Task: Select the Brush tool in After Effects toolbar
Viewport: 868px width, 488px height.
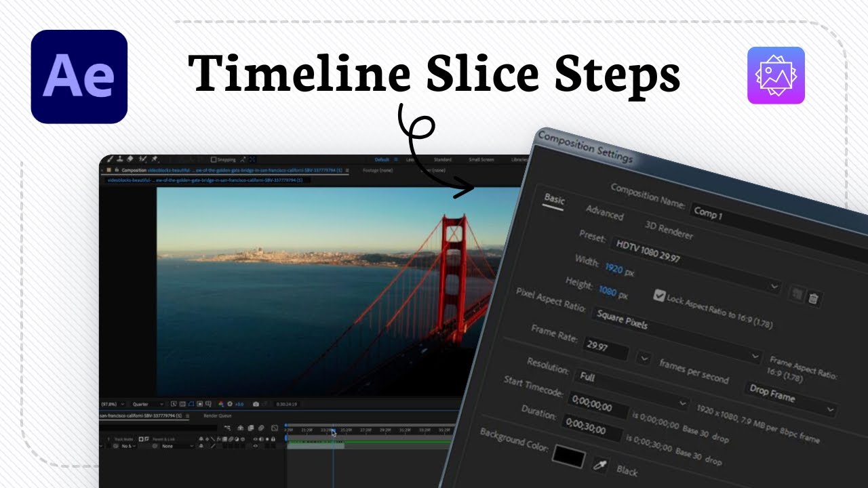Action: coord(110,159)
